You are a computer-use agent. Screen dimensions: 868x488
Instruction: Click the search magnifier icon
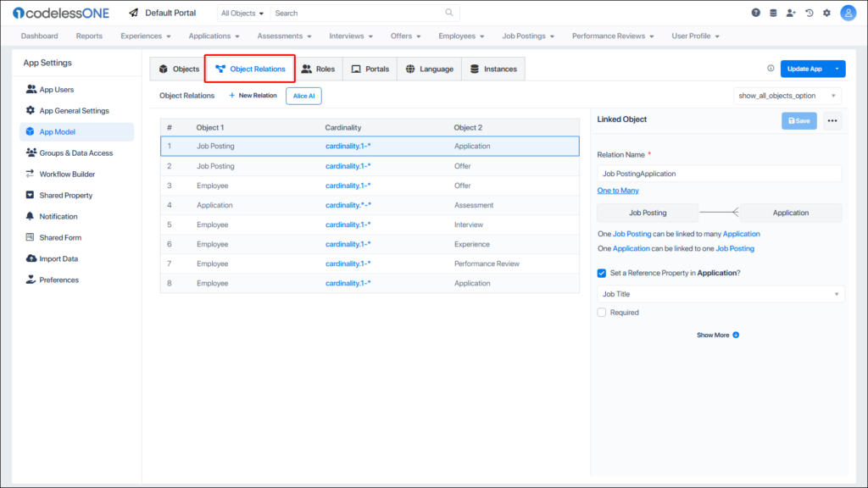coord(449,13)
